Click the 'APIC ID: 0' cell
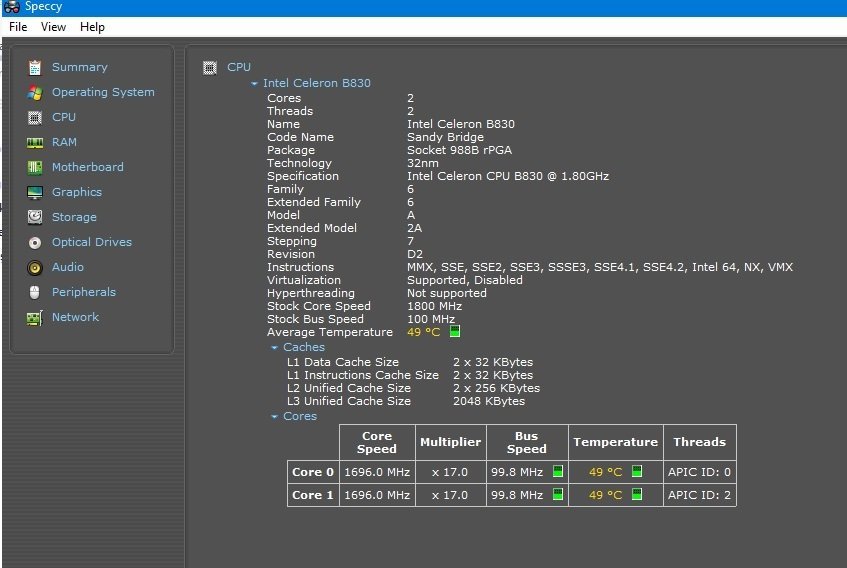The height and width of the screenshot is (568, 847). click(699, 472)
